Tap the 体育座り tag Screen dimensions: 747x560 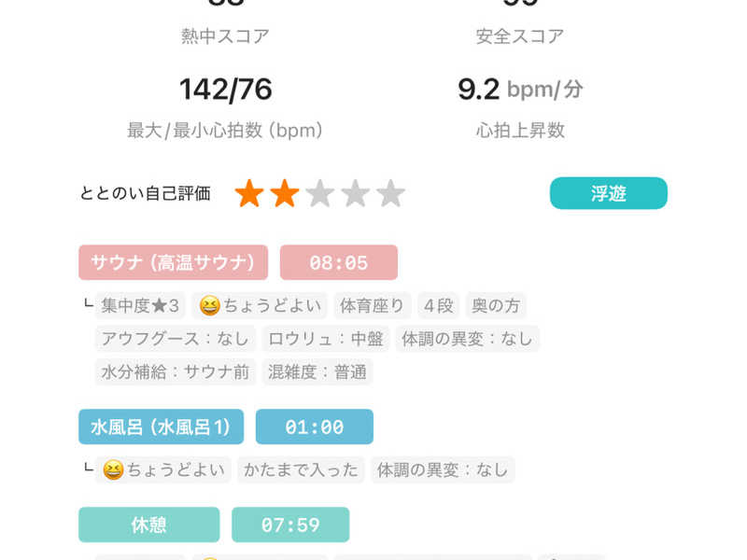[372, 305]
